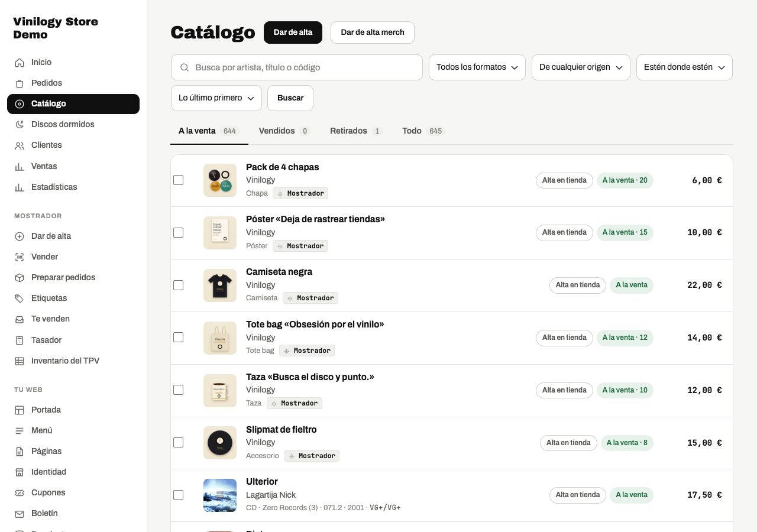Open the Camiseta negra product thumbnail
The image size is (757, 532).
(x=220, y=286)
